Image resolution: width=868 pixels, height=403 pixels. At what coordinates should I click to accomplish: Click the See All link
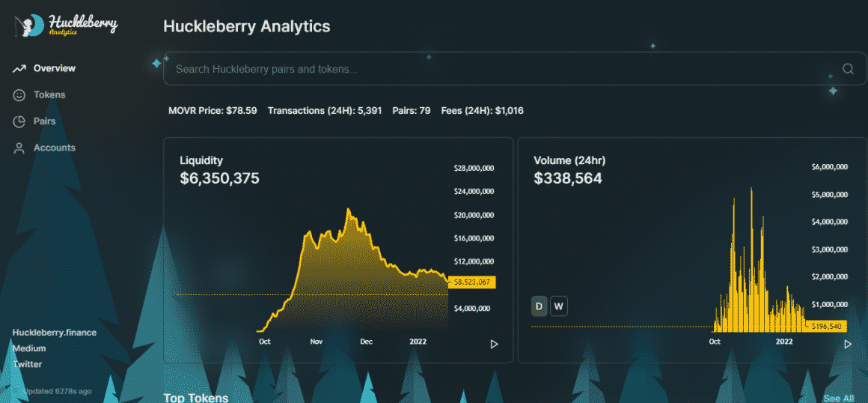click(x=838, y=398)
